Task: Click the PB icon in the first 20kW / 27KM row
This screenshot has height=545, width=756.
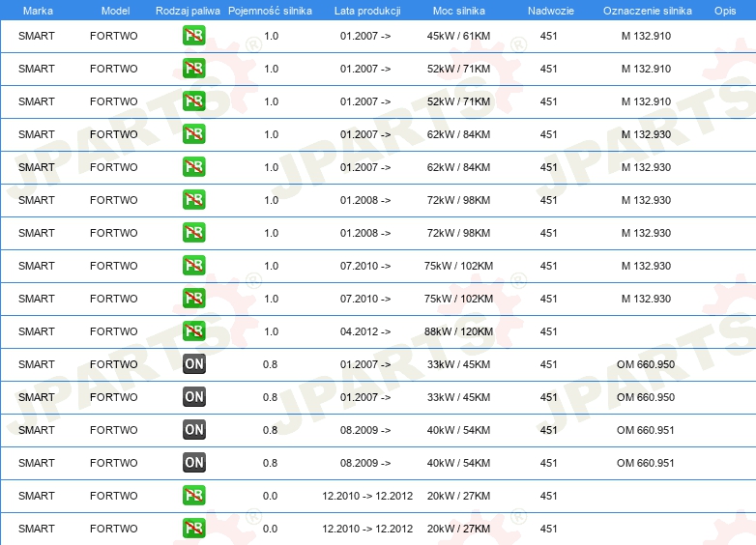Action: tap(194, 496)
